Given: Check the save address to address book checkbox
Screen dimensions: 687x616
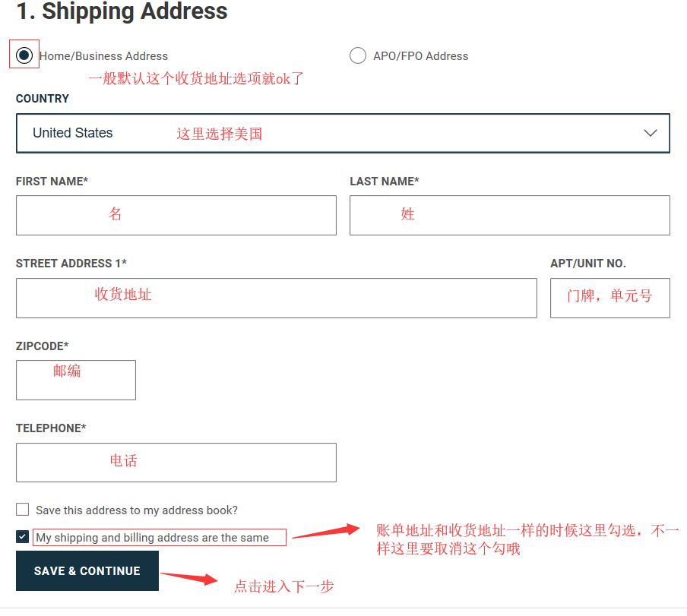Looking at the screenshot, I should pyautogui.click(x=23, y=510).
